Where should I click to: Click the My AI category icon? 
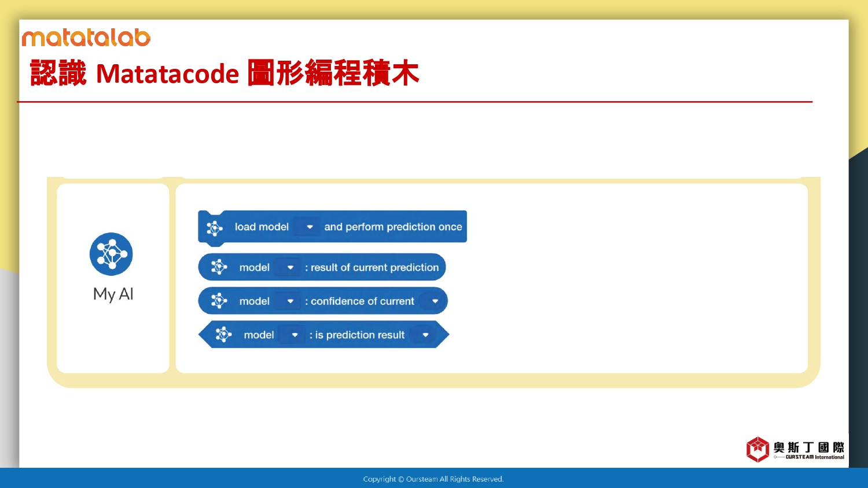[x=111, y=254]
